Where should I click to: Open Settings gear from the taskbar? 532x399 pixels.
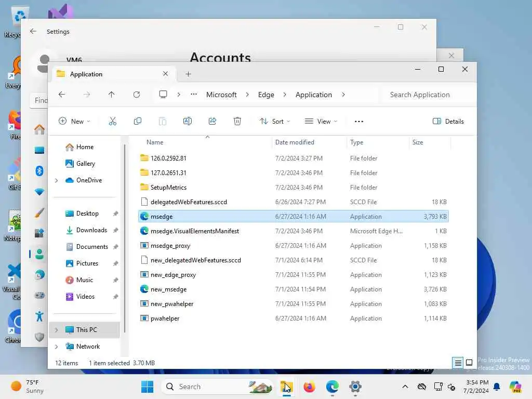(x=355, y=387)
